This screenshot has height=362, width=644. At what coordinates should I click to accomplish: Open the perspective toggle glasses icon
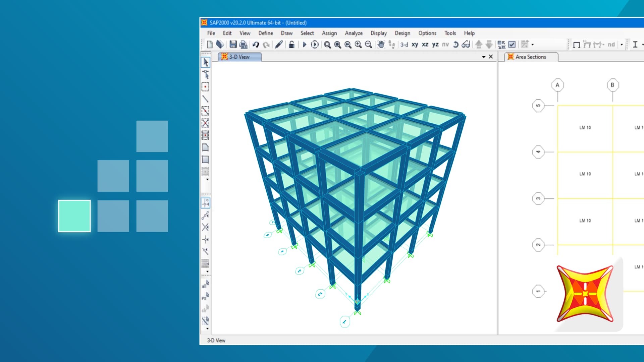[x=466, y=45]
